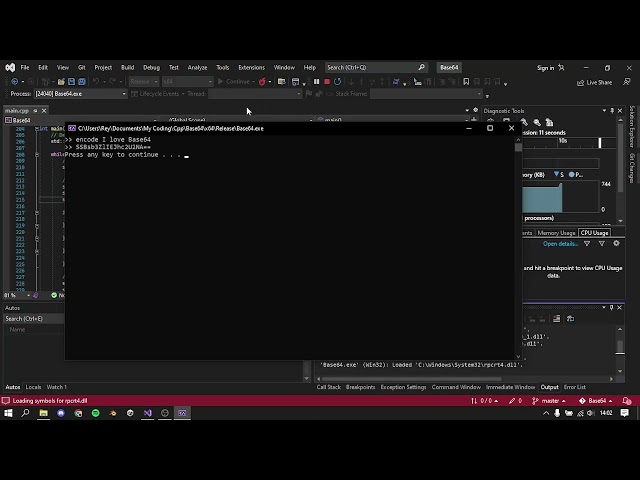Switch to the Error List tab
This screenshot has height=480, width=640.
575,387
